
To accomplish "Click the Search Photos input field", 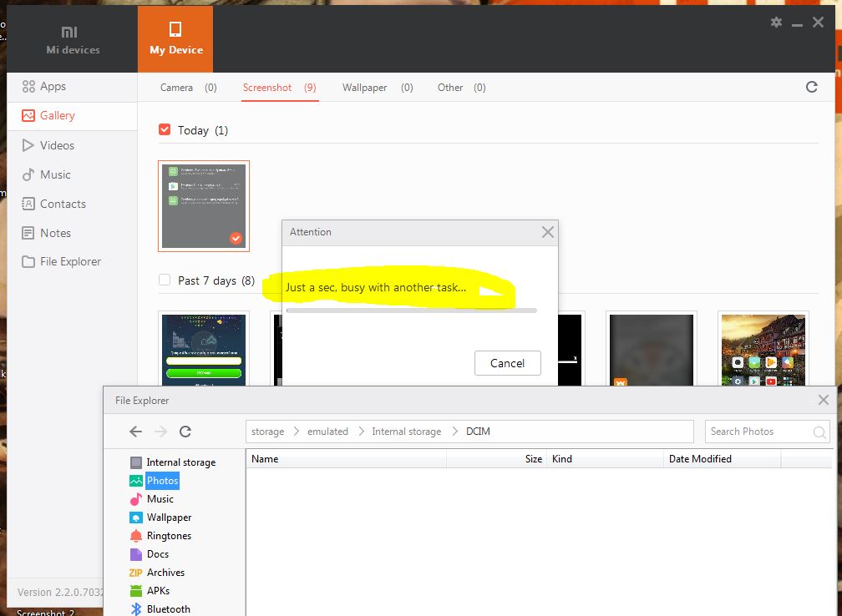I will click(756, 432).
